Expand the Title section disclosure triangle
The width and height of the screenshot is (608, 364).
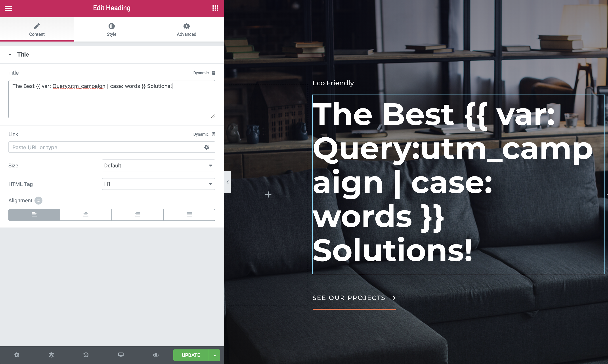[x=10, y=55]
